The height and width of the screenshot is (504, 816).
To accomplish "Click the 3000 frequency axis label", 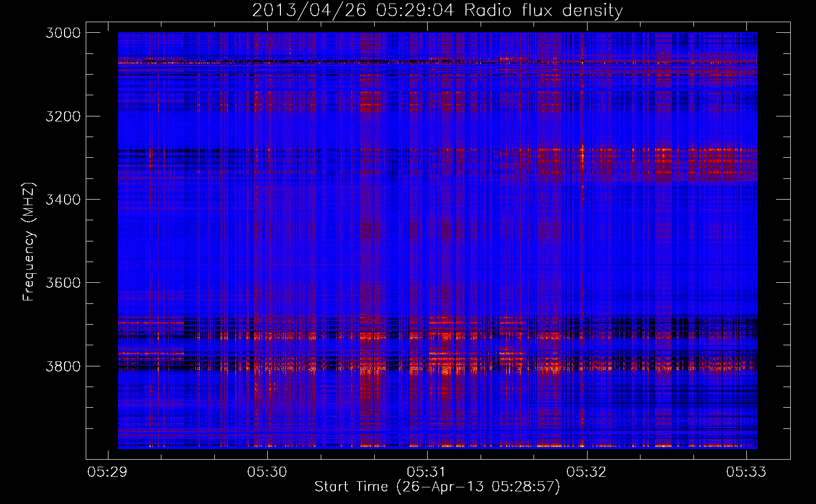I will (63, 33).
